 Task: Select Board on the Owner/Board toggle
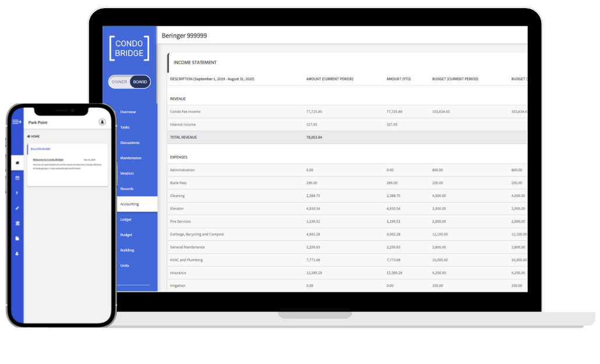coord(140,82)
